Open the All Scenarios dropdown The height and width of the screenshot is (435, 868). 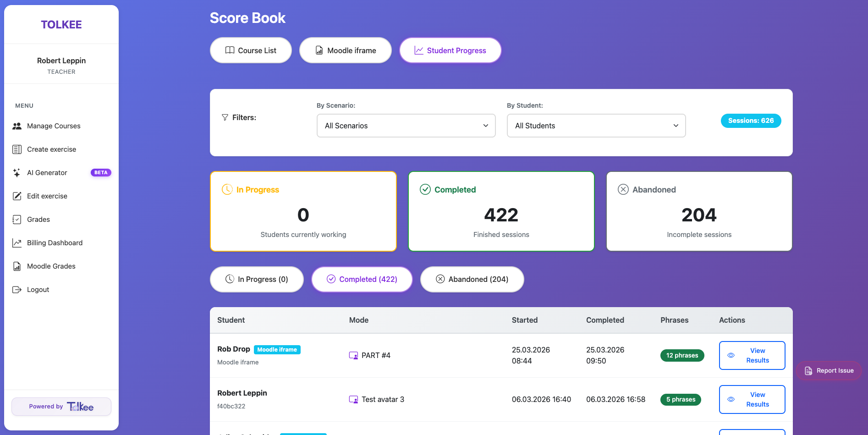[x=406, y=126]
